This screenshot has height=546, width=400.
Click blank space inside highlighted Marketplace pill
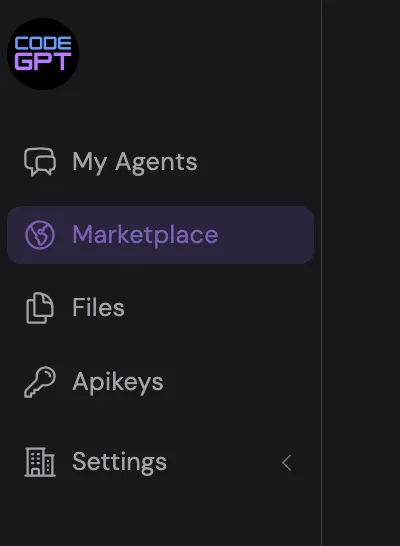[x=266, y=235]
